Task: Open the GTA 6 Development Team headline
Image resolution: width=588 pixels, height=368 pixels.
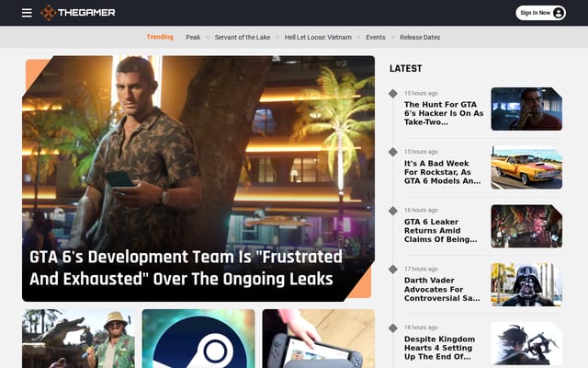Action: [186, 268]
